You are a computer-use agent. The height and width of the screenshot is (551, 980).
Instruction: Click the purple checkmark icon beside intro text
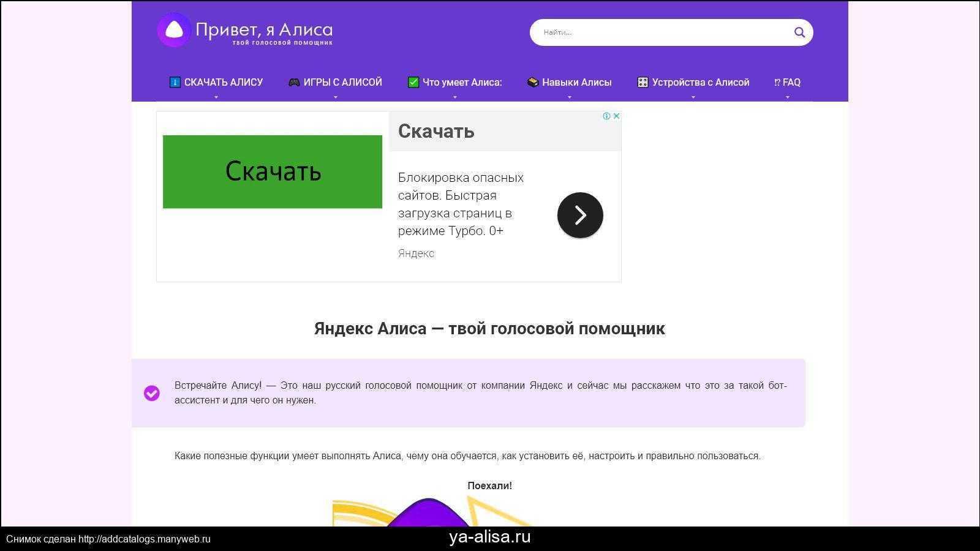click(152, 393)
